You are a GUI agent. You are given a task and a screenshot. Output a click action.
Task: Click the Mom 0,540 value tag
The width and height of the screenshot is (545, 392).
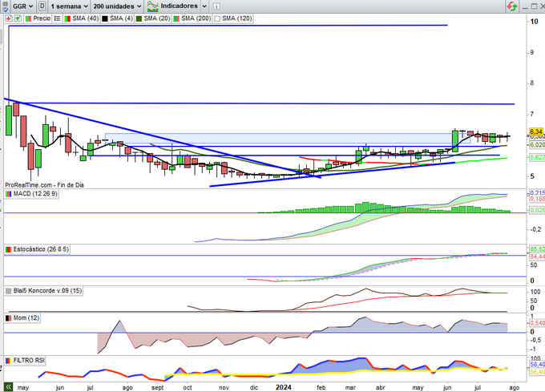coord(537,323)
